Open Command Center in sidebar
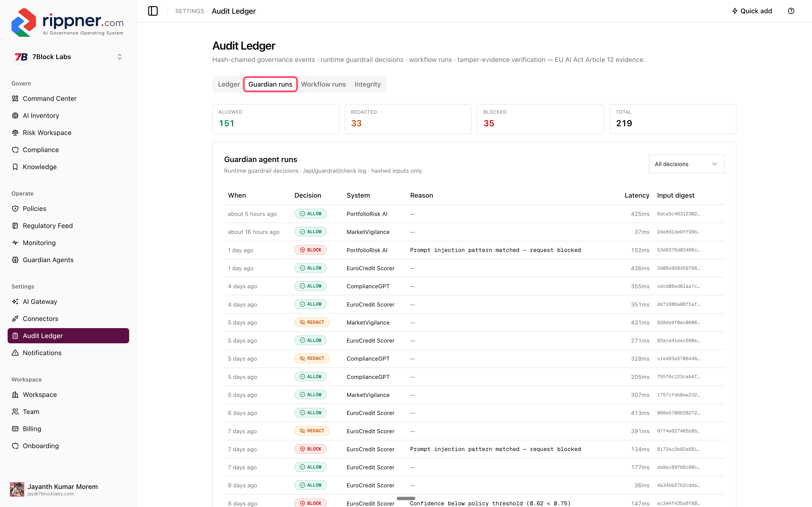 coord(68,99)
